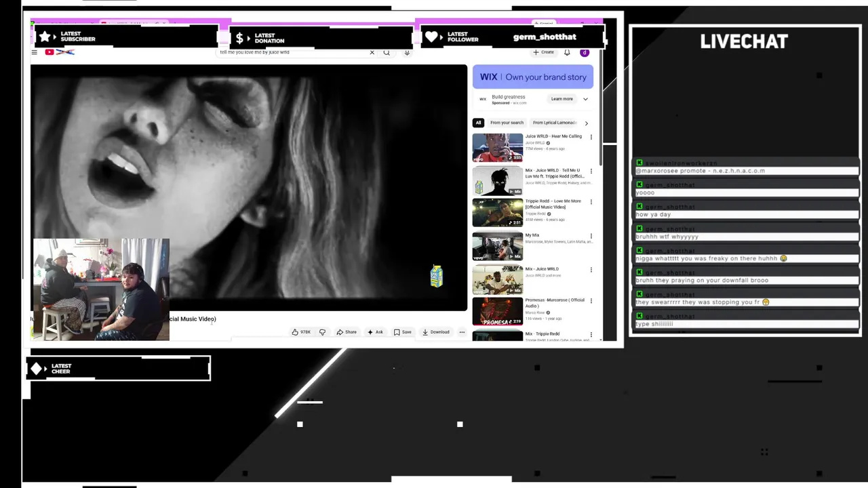Click chat message 'yoooo'
The height and width of the screenshot is (488, 868).
645,192
